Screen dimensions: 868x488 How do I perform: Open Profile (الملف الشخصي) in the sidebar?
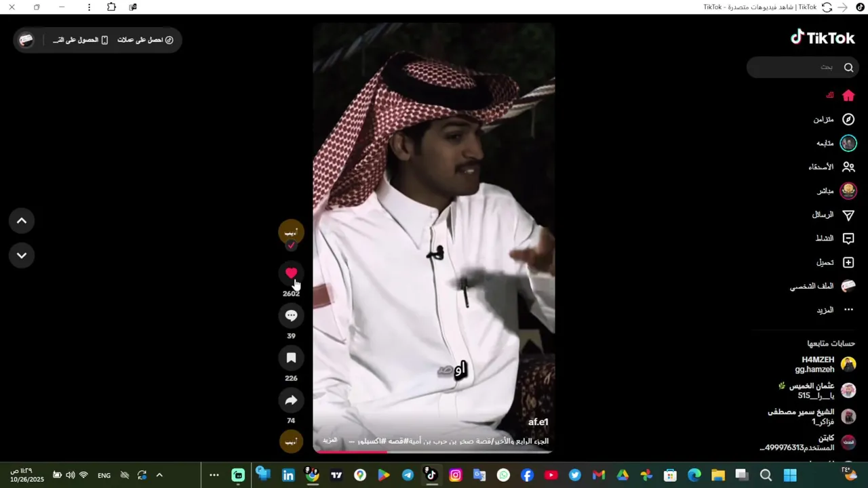(x=823, y=286)
